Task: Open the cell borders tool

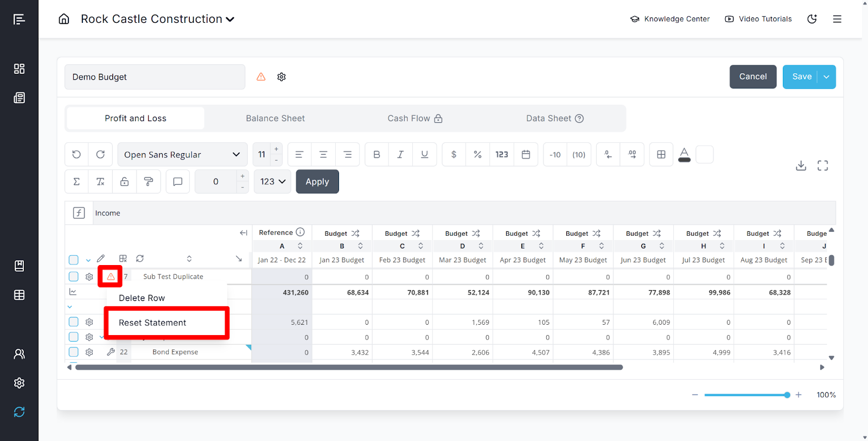Action: [x=661, y=154]
